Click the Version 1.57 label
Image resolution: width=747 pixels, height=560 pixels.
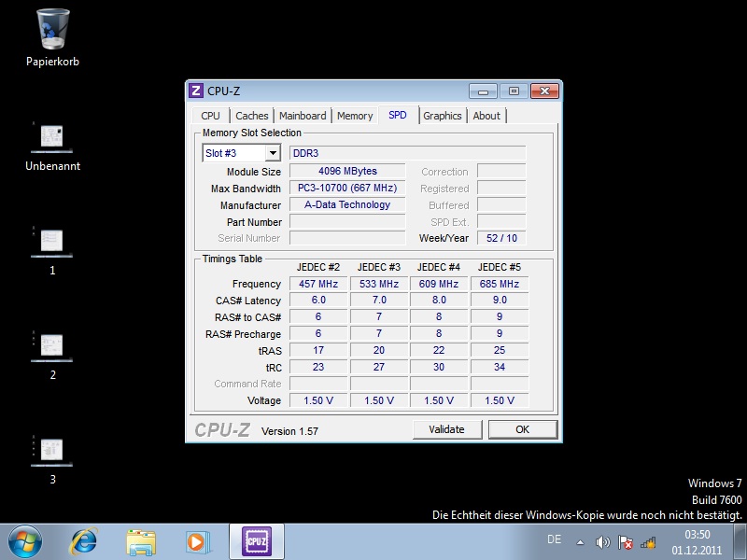[289, 431]
